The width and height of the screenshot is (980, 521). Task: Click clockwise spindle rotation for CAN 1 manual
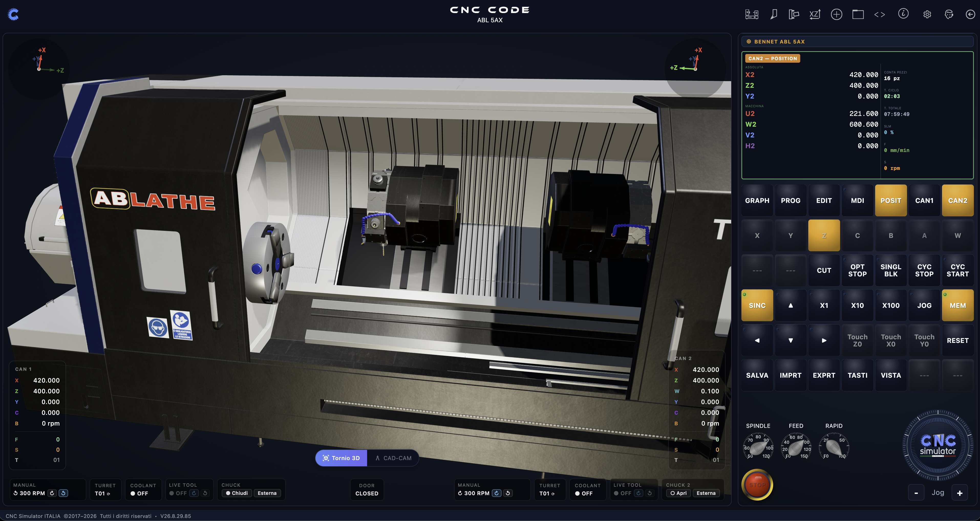(x=52, y=493)
